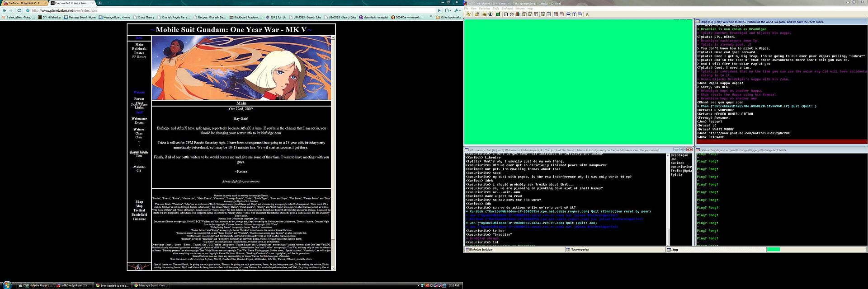
Task: Open the green scripts editor icon in mIRC
Action: (498, 14)
